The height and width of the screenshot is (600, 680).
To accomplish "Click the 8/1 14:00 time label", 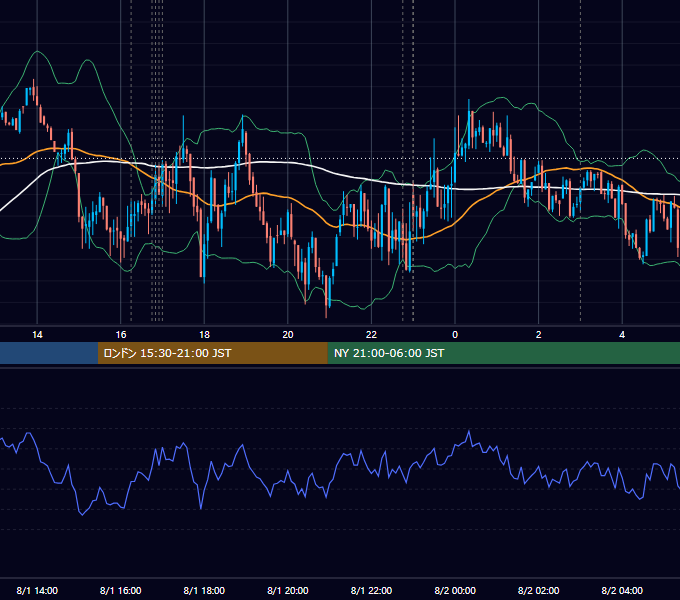I will (37, 590).
